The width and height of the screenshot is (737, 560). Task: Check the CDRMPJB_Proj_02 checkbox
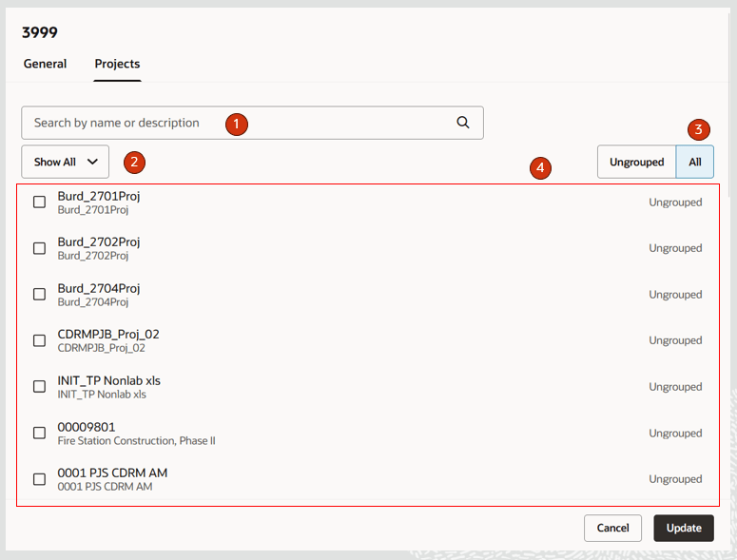[40, 340]
